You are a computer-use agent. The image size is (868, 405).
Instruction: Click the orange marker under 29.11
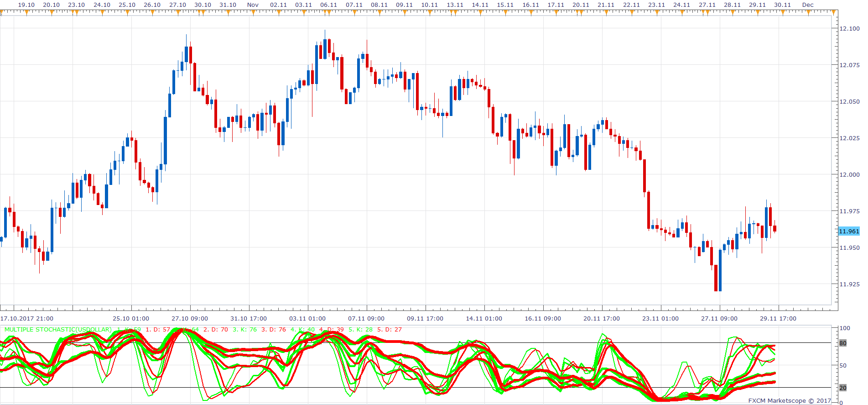point(758,12)
